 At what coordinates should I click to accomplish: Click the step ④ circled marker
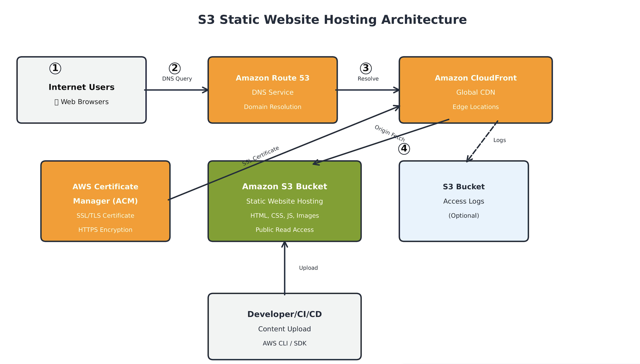point(404,148)
